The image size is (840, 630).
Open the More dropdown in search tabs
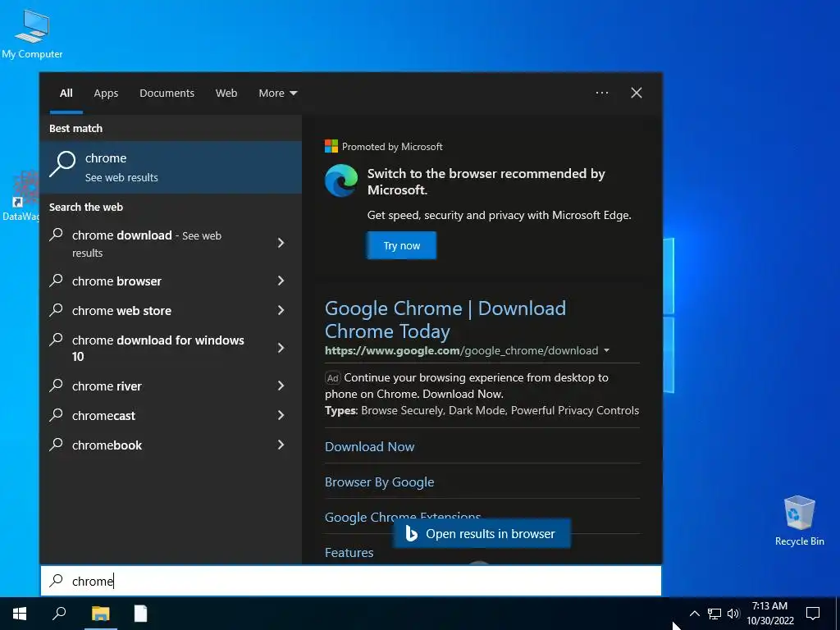[x=277, y=94]
